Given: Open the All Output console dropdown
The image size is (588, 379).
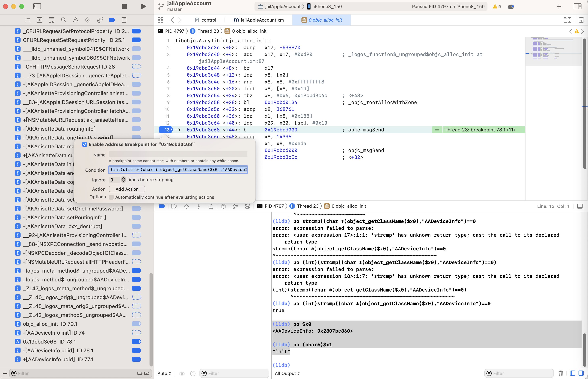Looking at the screenshot, I should (x=287, y=373).
